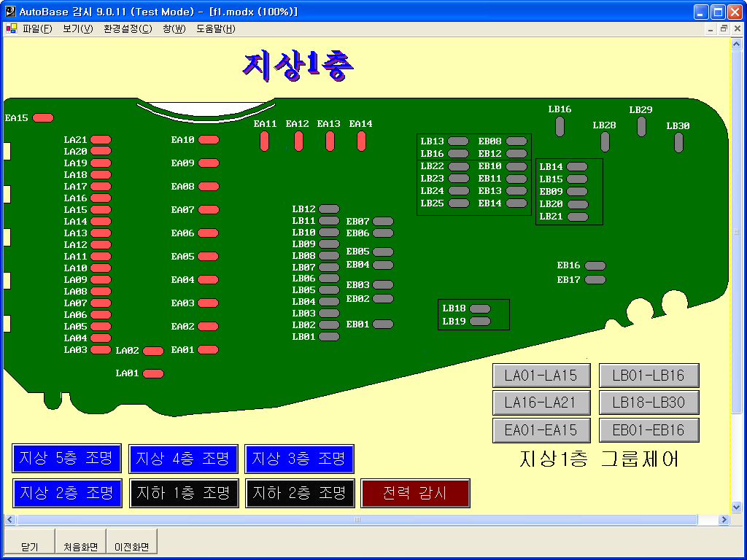Switch the LB12 lamp indicator
Viewport: 747px width, 560px height.
329,209
